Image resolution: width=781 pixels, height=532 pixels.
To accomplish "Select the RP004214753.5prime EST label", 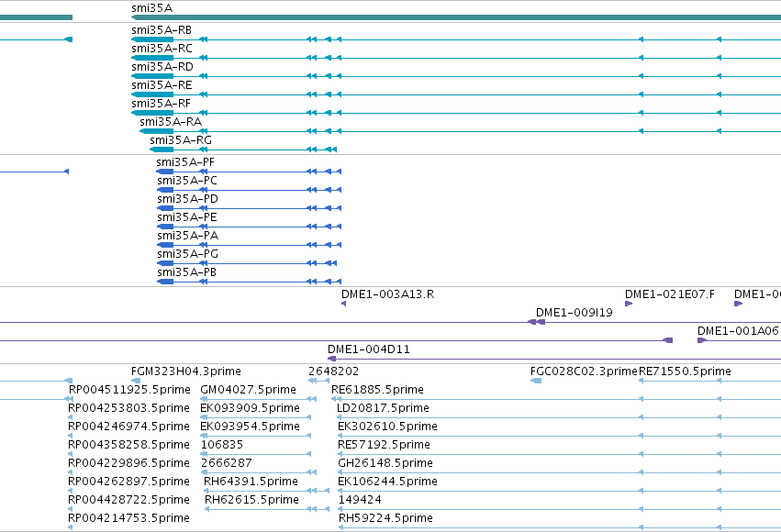I will point(129,519).
